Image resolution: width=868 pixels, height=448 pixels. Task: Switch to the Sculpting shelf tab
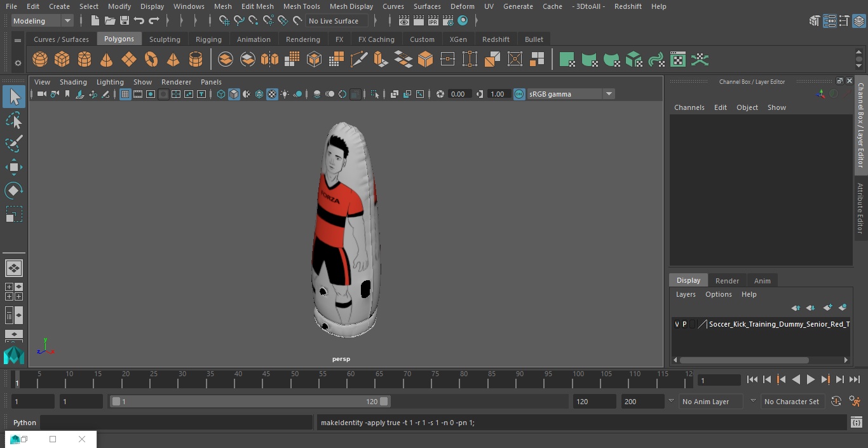tap(165, 39)
